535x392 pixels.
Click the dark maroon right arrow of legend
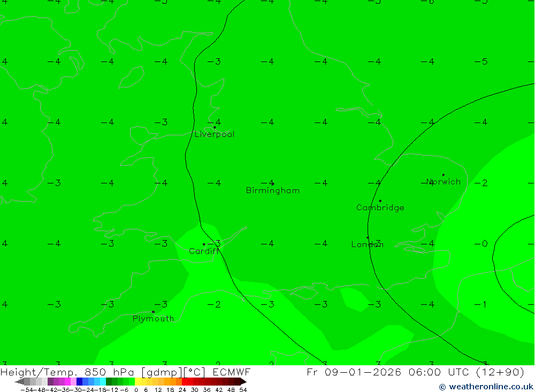click(x=243, y=381)
